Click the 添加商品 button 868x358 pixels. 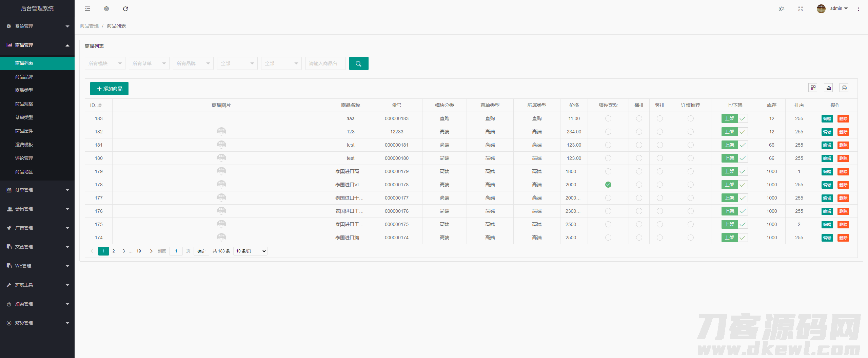coord(109,89)
